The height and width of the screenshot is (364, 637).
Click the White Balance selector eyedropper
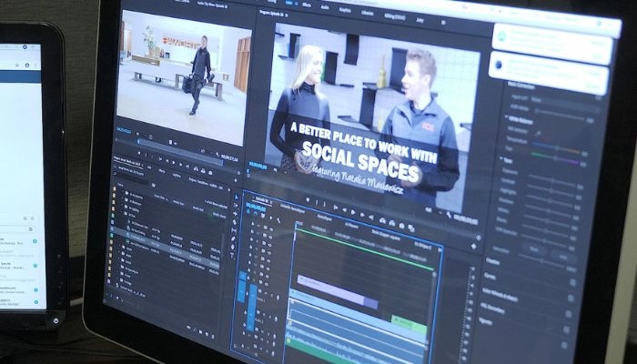[x=538, y=132]
